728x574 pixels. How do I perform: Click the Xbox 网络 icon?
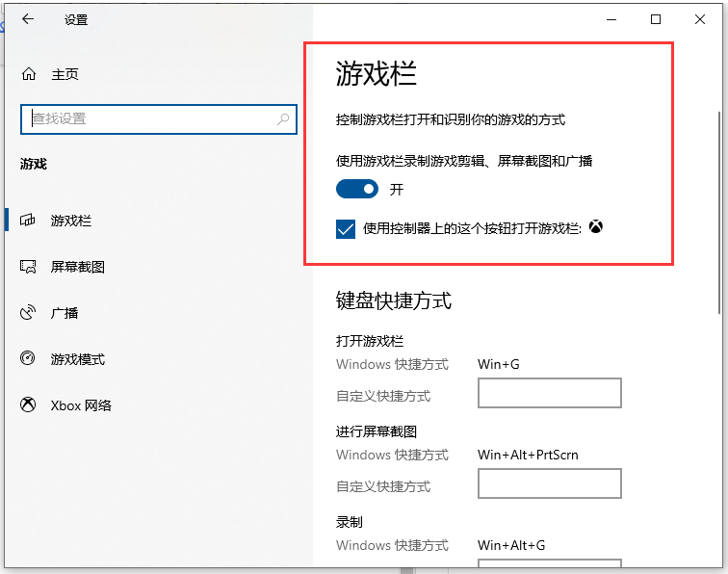(x=29, y=405)
